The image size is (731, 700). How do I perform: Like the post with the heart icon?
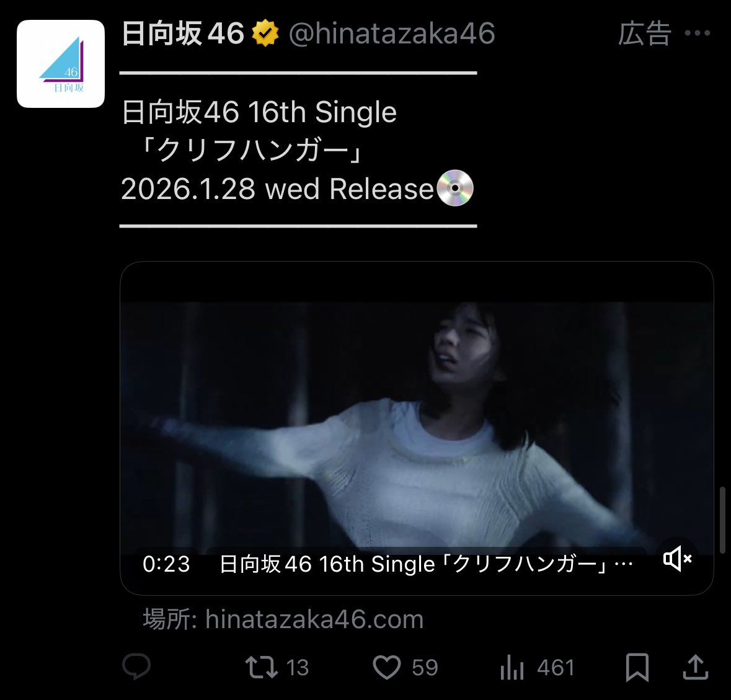click(x=386, y=667)
